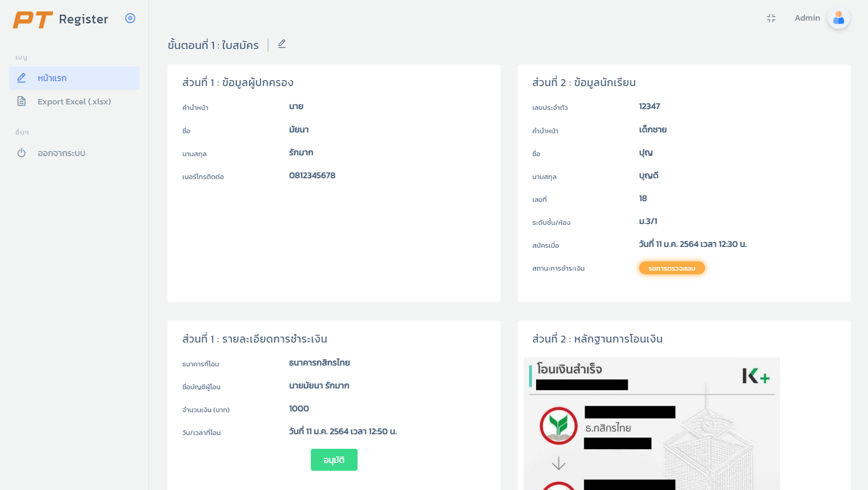This screenshot has width=868, height=490.
Task: Click the down arrow in transfer slip
Action: 559,463
